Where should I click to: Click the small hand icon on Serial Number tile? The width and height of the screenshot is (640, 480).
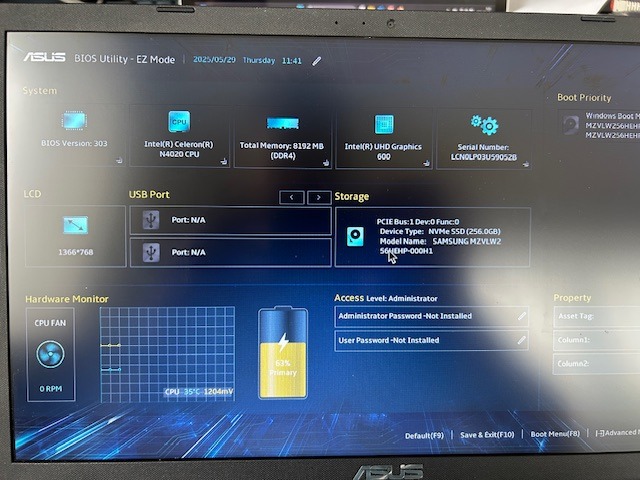pos(526,164)
